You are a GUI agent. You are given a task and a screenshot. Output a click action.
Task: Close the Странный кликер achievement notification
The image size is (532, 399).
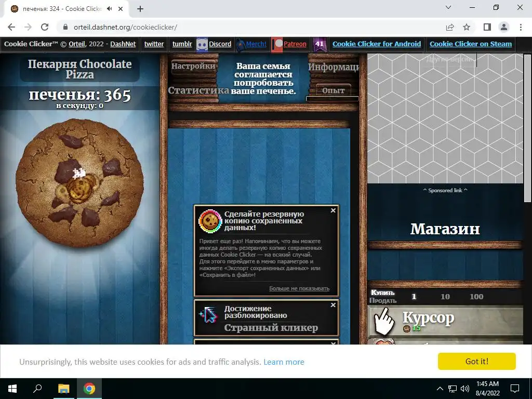(x=333, y=305)
